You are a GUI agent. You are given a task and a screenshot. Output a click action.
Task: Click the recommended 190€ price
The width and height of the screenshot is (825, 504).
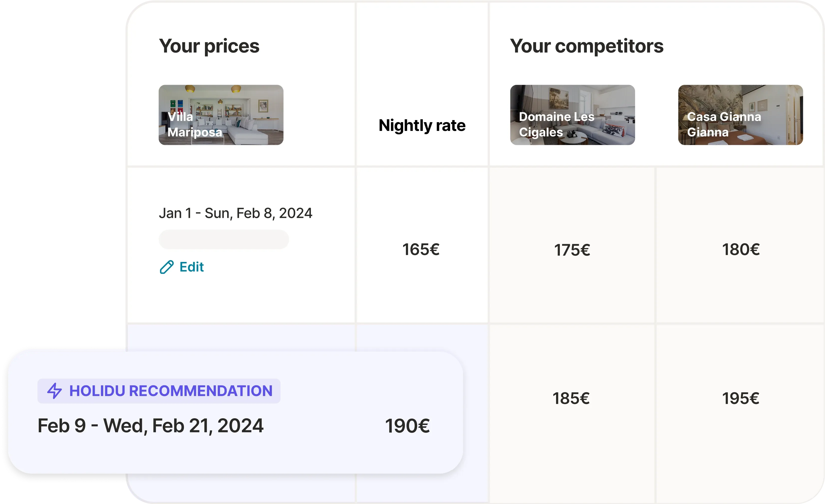click(x=407, y=426)
